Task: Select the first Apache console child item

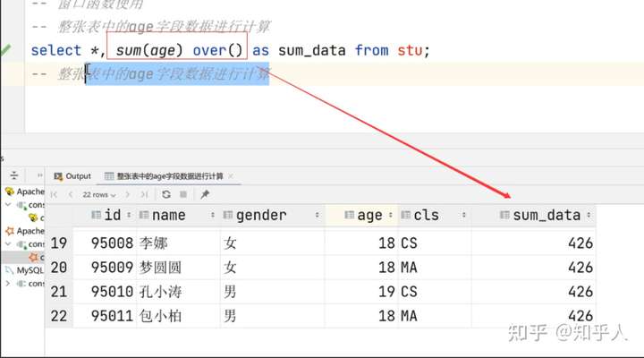Action: [36, 217]
